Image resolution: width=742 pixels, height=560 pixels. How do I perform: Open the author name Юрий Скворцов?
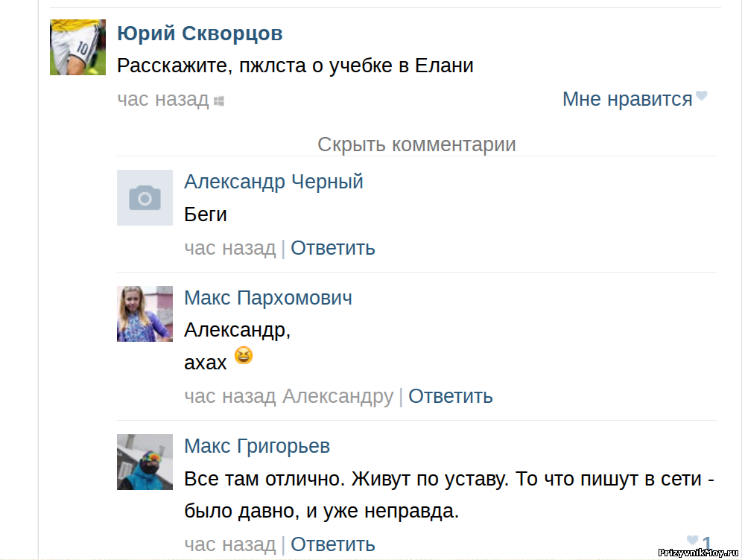200,34
